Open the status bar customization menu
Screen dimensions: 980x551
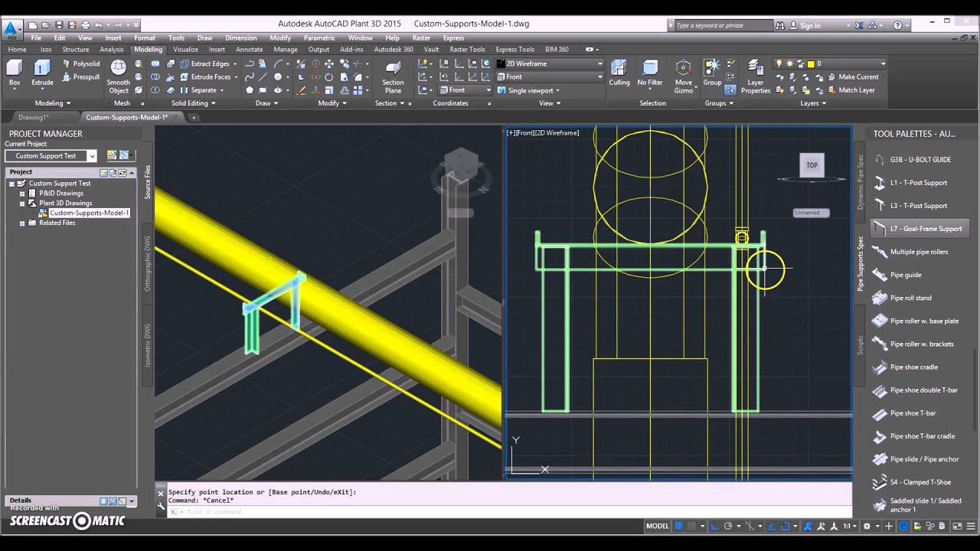point(971,526)
